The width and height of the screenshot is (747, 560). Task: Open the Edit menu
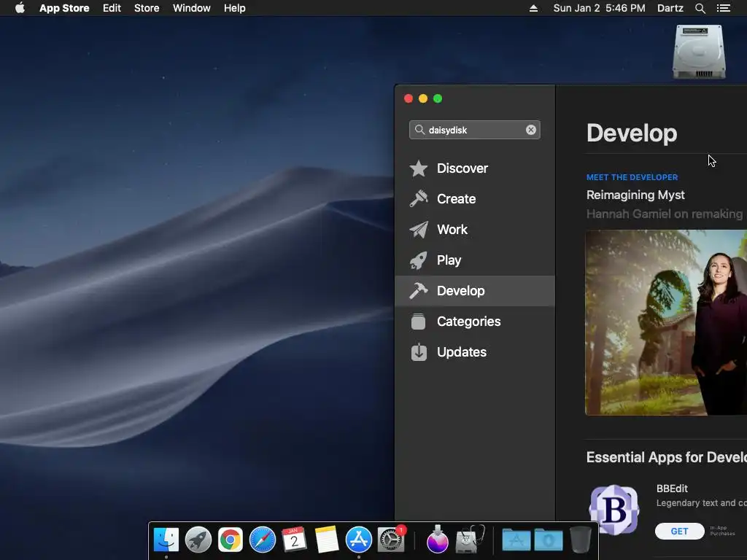point(112,8)
